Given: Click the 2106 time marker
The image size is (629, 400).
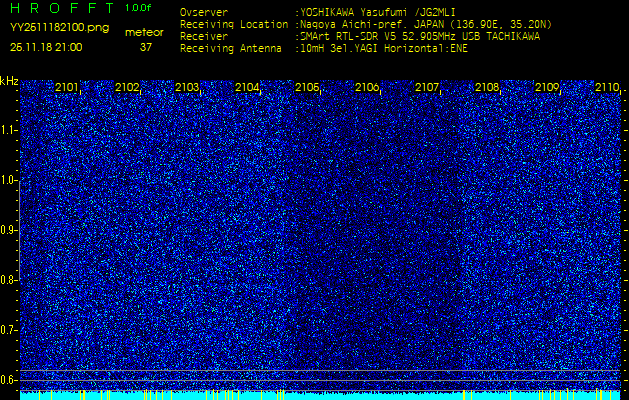Looking at the screenshot, I should click(367, 87).
